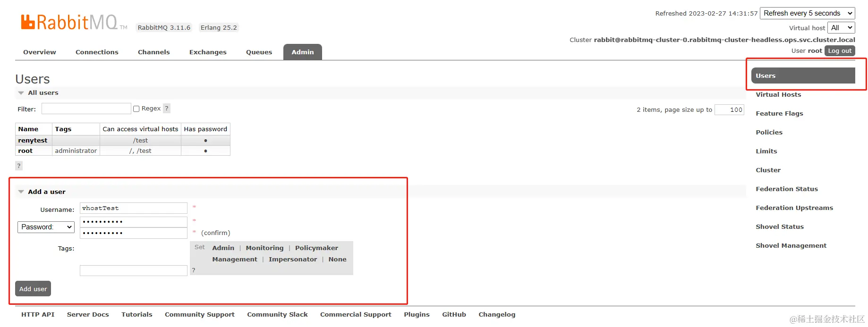The height and width of the screenshot is (327, 868).
Task: Set the Policymaker tag
Action: (x=316, y=248)
